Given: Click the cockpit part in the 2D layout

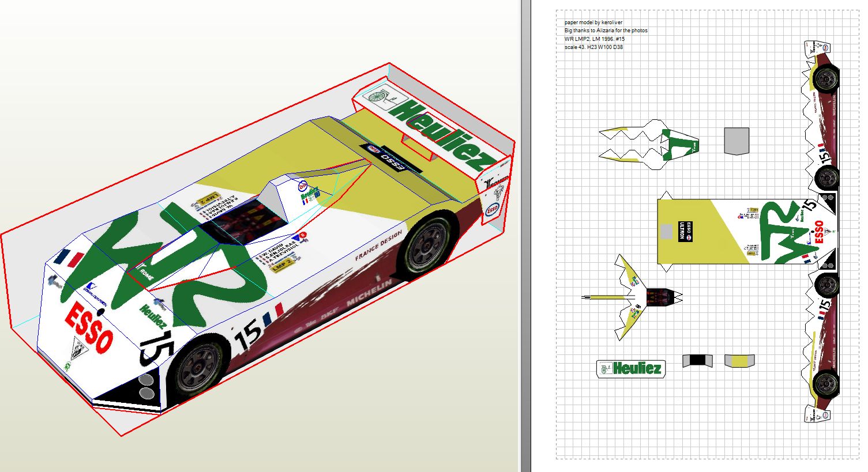Looking at the screenshot, I should (x=659, y=297).
